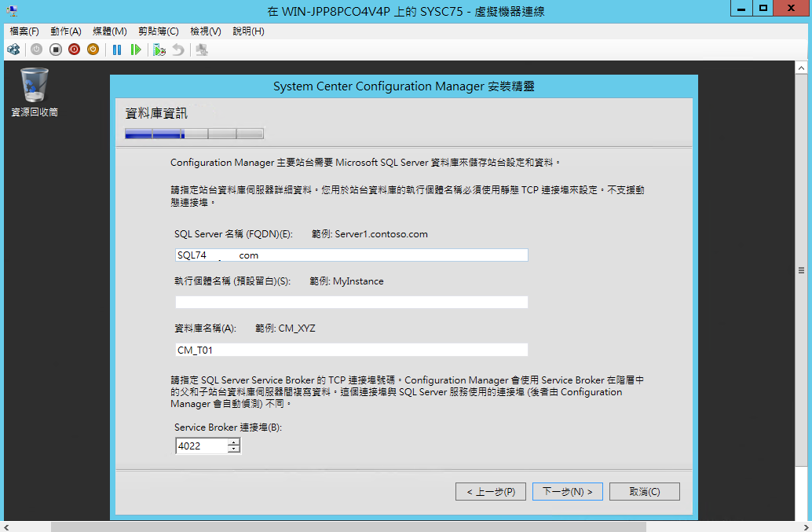This screenshot has height=532, width=812.
Task: Click the '執行個體名稱 (預設留白)(S):' label
Action: [x=232, y=281]
